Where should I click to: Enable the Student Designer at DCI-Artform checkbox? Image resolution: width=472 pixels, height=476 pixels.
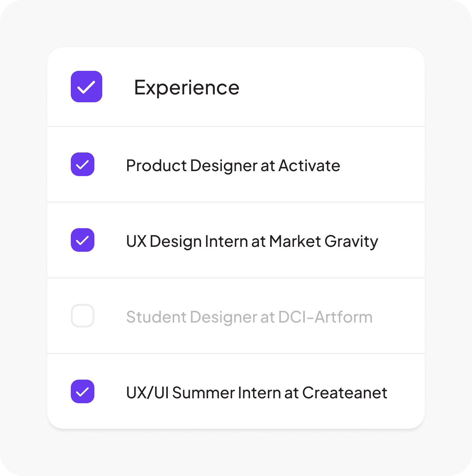coord(83,316)
